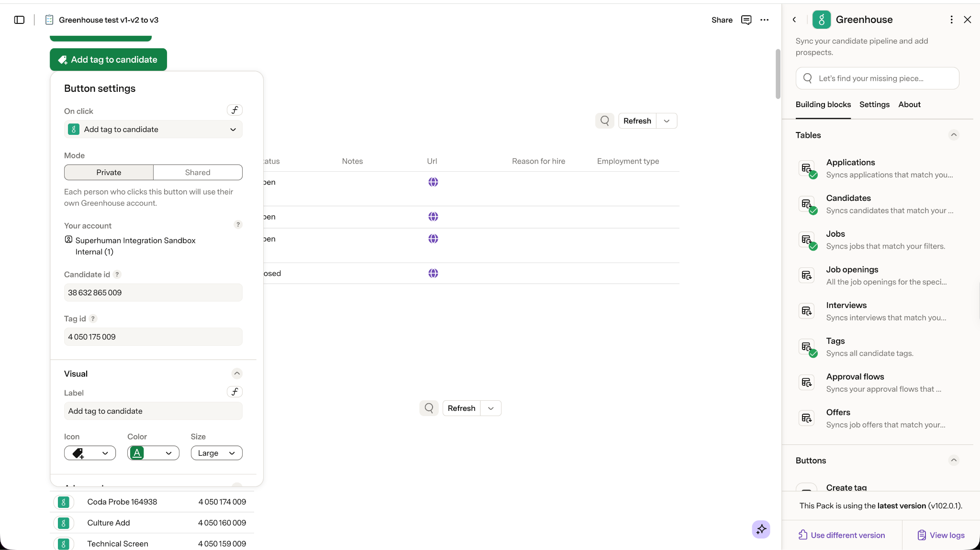Click View logs link
This screenshot has width=980, height=550.
pos(941,535)
